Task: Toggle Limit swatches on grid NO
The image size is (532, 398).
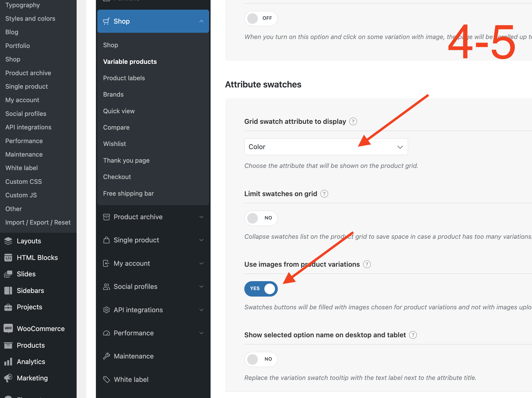Action: point(260,217)
